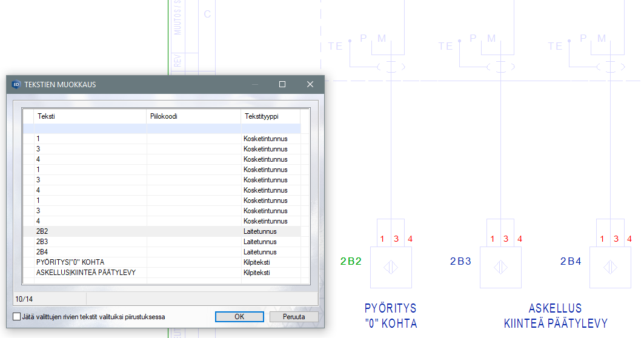Click ASKELLUS KIINTEÄ PÄÄTYLEVY drawing text
The height and width of the screenshot is (338, 644).
555,316
